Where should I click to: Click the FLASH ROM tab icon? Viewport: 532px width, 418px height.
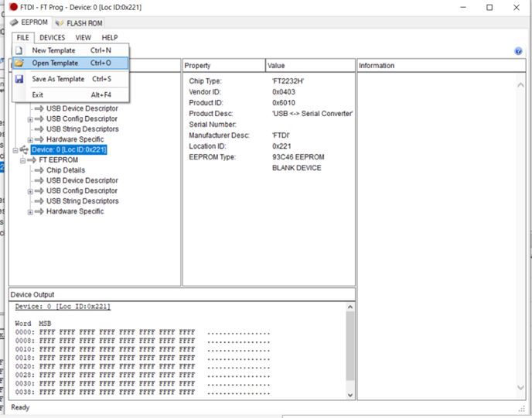[x=60, y=23]
